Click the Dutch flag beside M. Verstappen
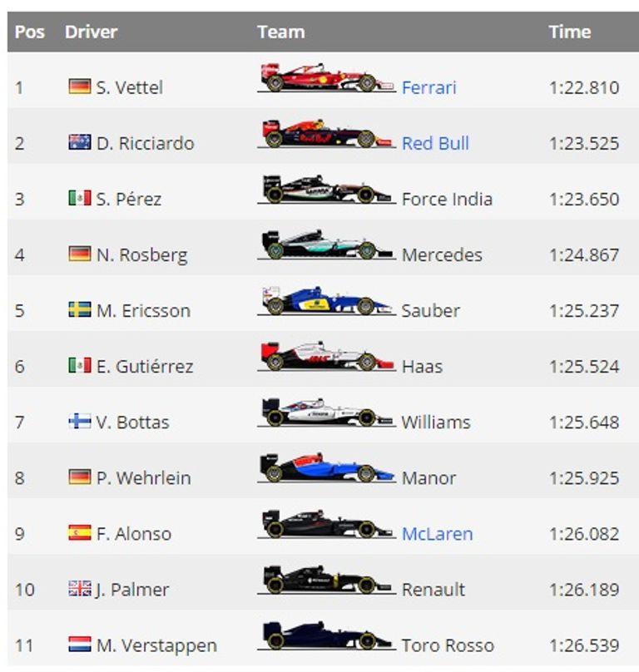 click(x=80, y=644)
